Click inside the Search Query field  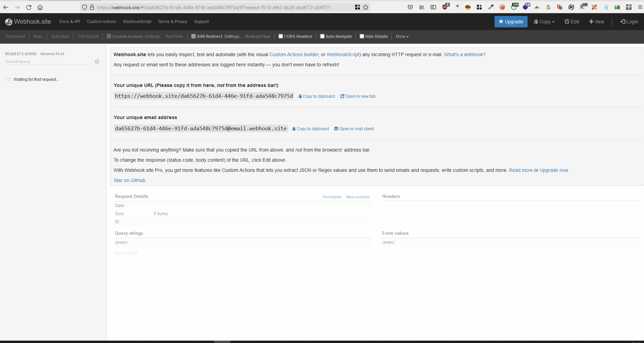click(x=47, y=61)
